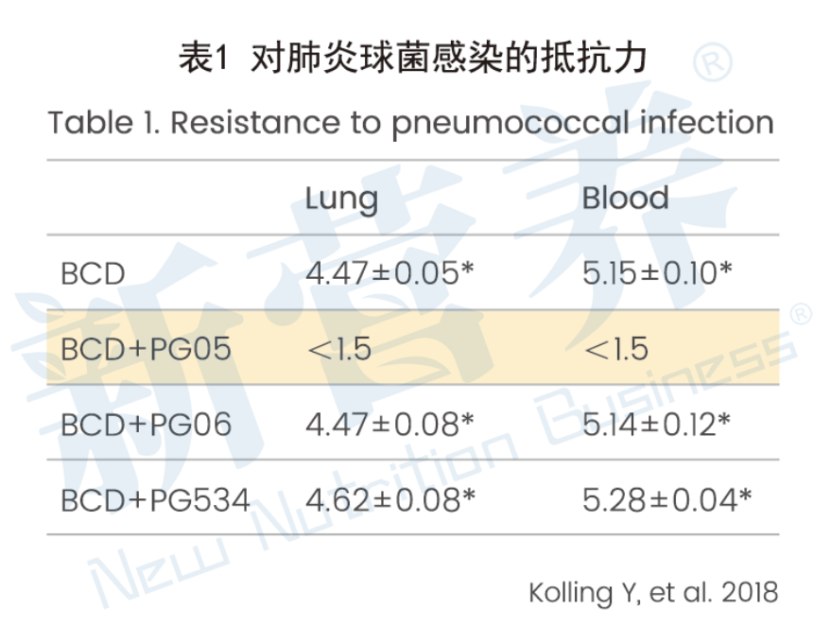Select the Lung value 4.62±0.08*

pyautogui.click(x=390, y=500)
